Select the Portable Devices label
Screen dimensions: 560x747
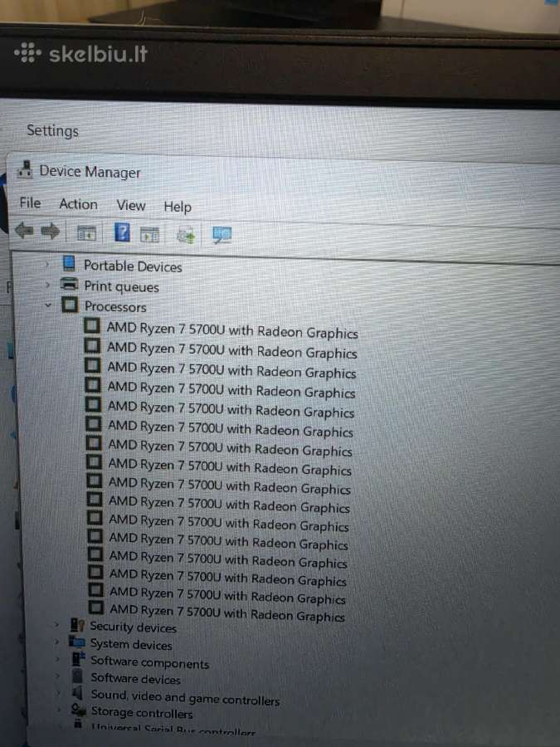(133, 266)
